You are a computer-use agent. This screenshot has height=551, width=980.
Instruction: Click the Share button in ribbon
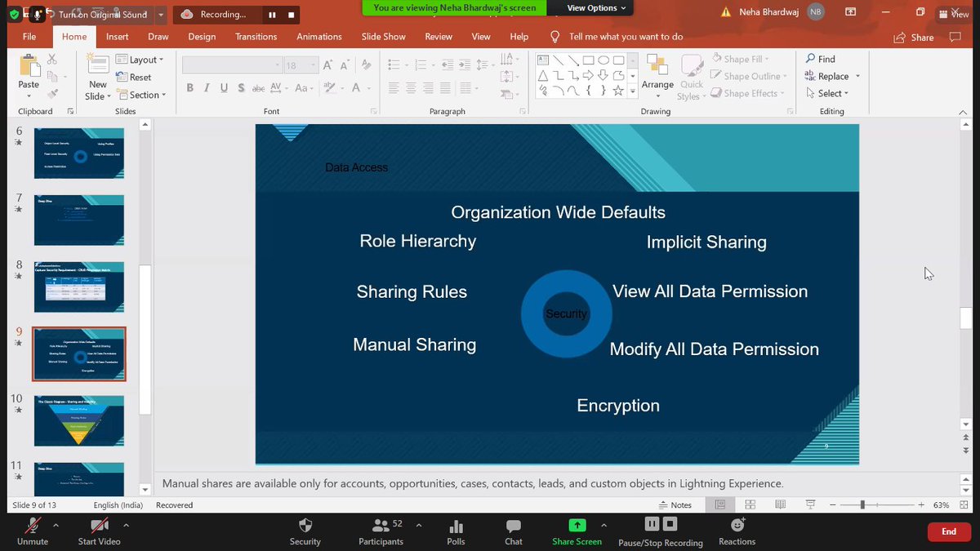click(x=914, y=38)
